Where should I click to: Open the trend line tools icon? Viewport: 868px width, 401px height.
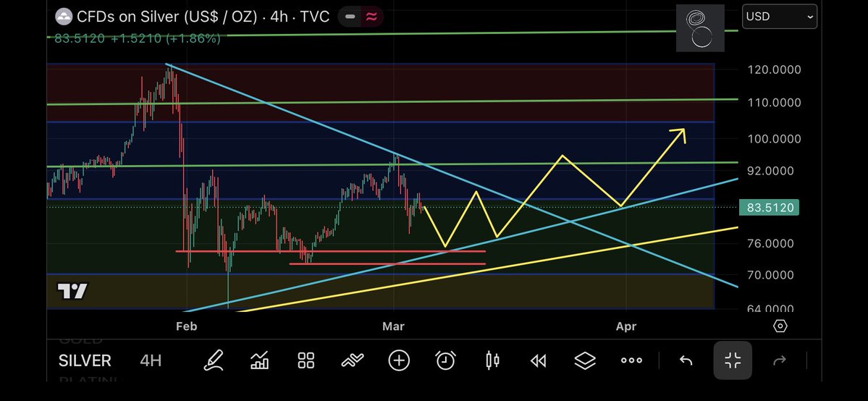(353, 361)
